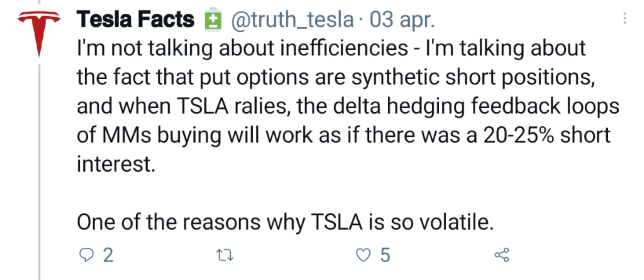Click the phrase "synthetic short positions"
The height and width of the screenshot is (280, 644).
click(473, 77)
